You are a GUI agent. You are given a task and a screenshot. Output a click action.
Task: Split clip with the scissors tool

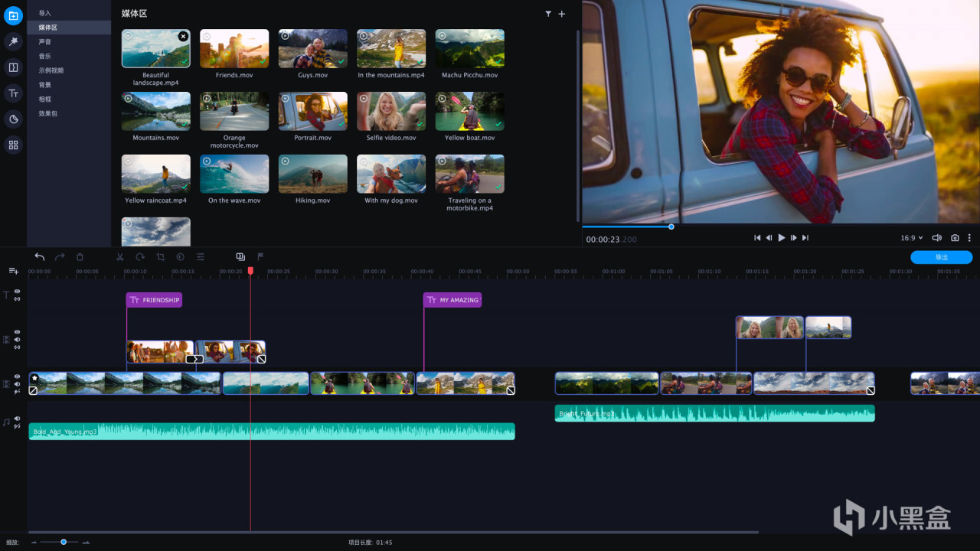pyautogui.click(x=120, y=257)
